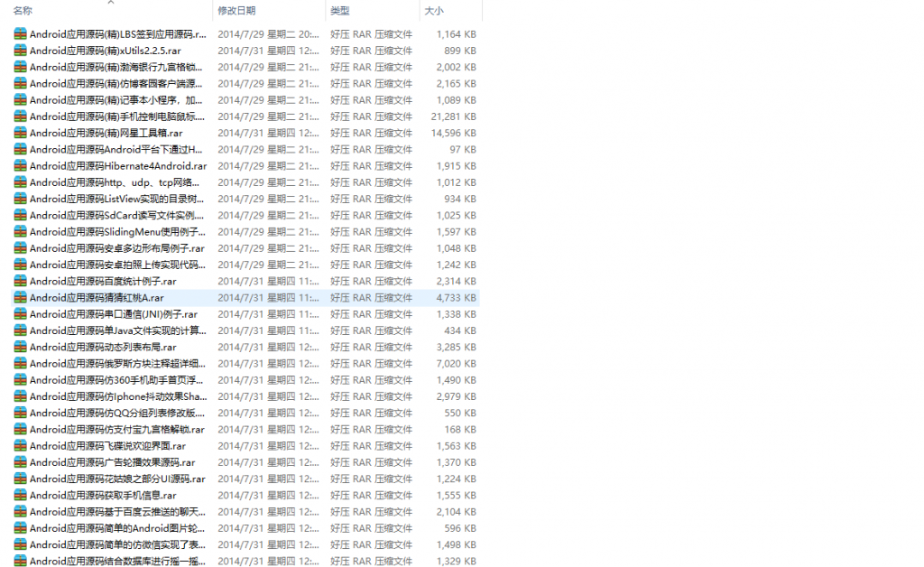
Task: Click the RAR icon of 获取手机信息.rar
Action: click(20, 495)
